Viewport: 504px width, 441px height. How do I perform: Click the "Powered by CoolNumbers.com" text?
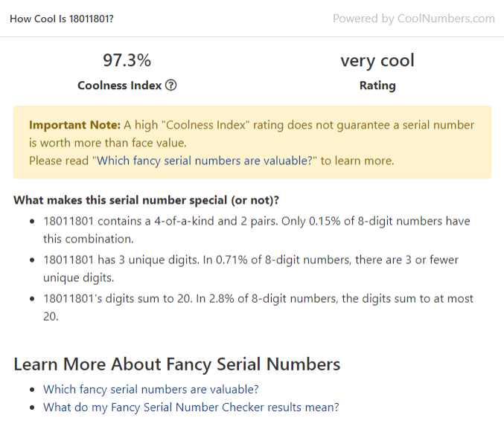[414, 19]
